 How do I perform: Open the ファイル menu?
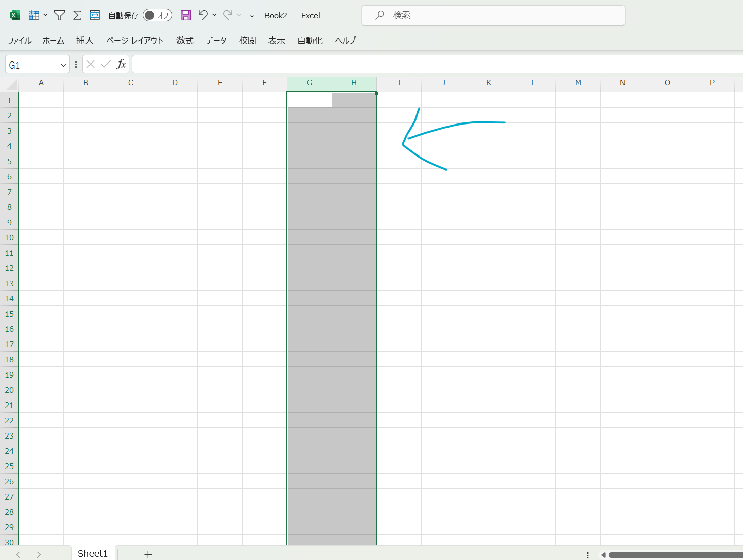click(19, 41)
